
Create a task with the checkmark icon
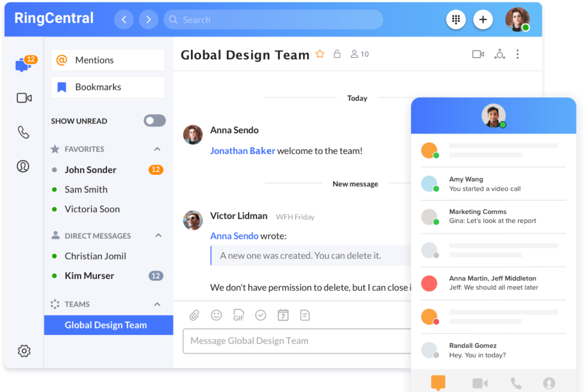[261, 315]
